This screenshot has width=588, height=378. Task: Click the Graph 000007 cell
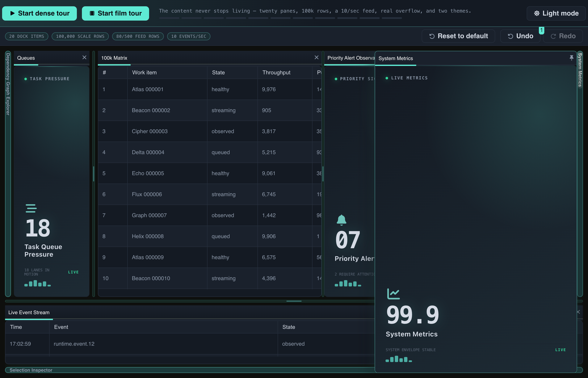click(x=167, y=215)
